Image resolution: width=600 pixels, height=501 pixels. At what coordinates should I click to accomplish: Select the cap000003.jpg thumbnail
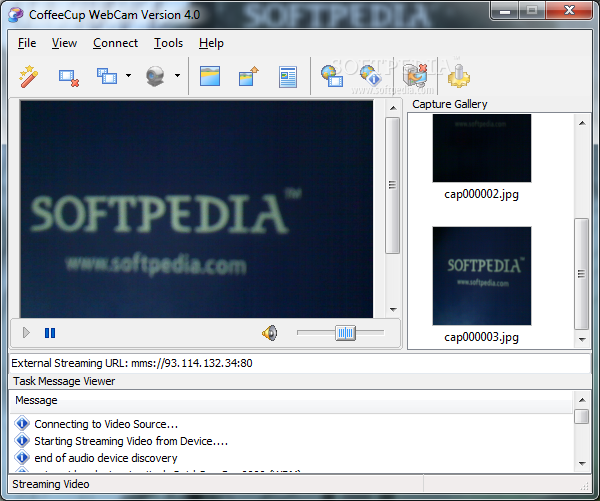click(482, 276)
